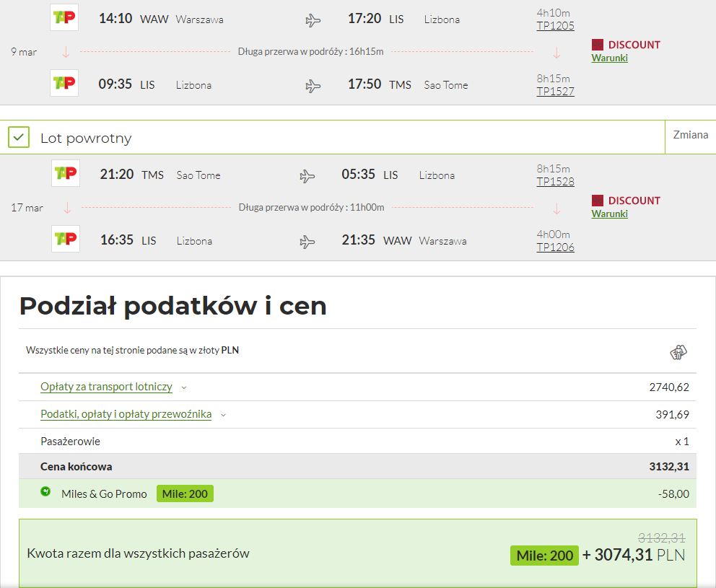This screenshot has height=588, width=716.
Task: Click TAP logo beside 14:10 Warszawa flight
Action: coord(64,17)
